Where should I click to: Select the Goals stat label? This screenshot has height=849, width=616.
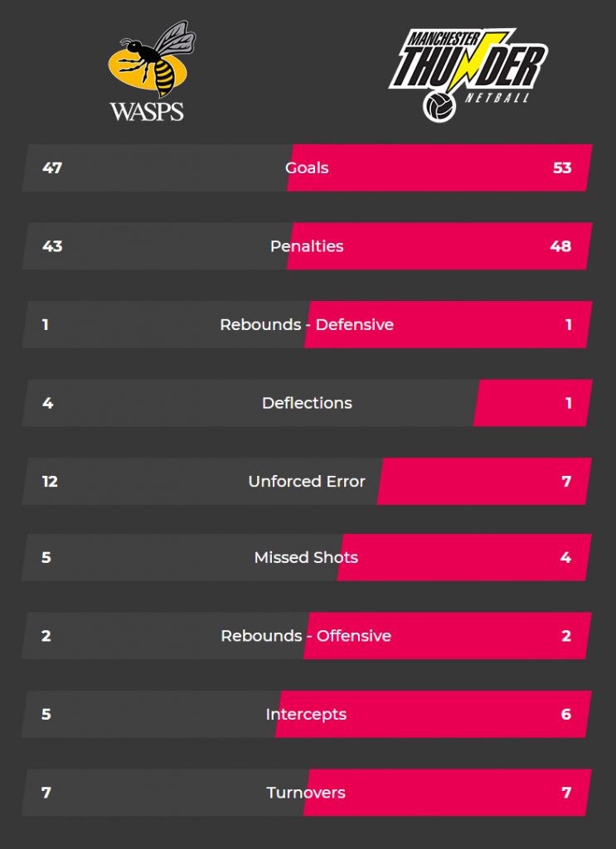click(307, 167)
